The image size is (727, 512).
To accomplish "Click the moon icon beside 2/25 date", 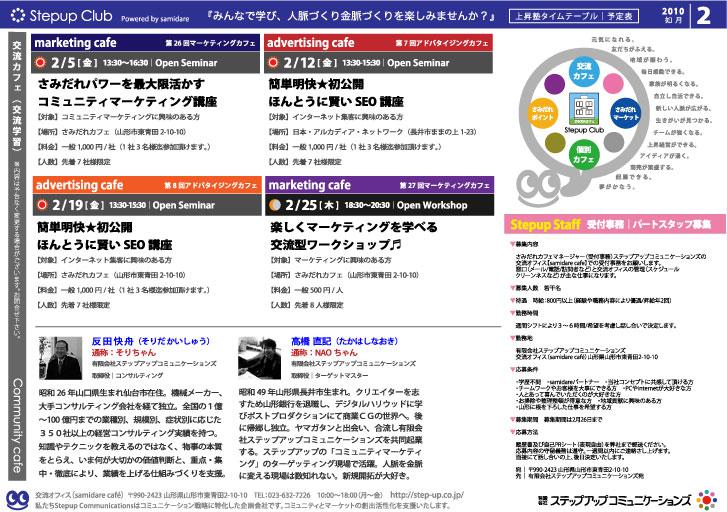I will pyautogui.click(x=275, y=204).
